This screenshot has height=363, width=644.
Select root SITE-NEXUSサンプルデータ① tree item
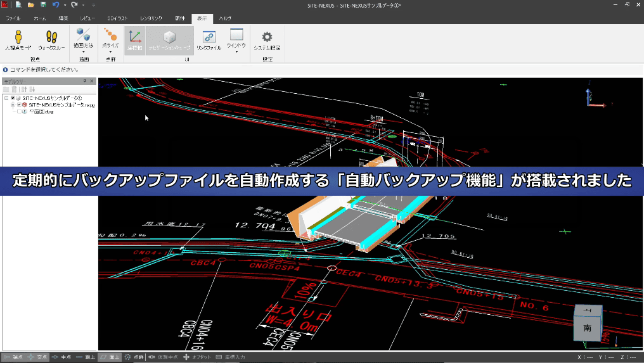click(52, 98)
